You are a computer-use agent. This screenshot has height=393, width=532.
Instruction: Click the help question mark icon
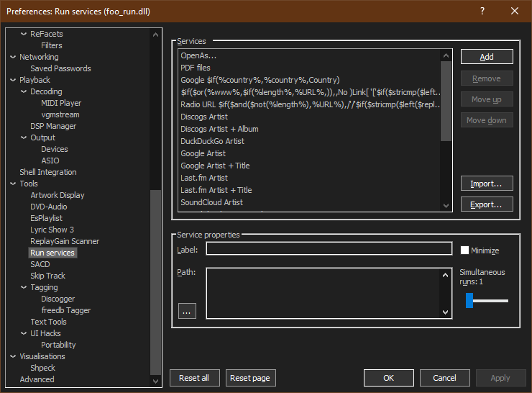click(482, 11)
